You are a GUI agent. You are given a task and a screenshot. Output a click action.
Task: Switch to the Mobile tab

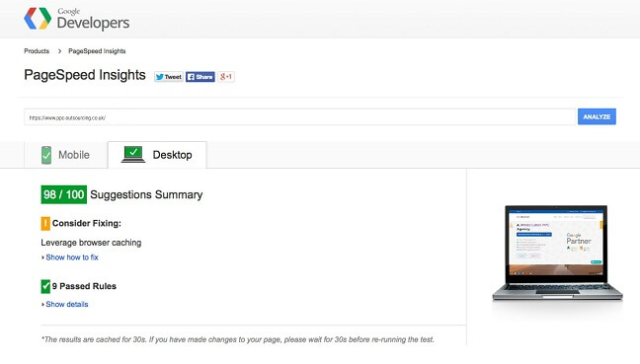coord(66,155)
